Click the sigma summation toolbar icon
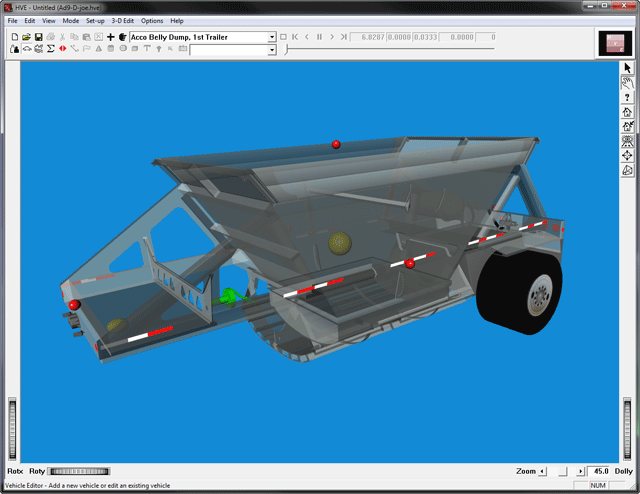Image resolution: width=640 pixels, height=494 pixels. click(50, 49)
